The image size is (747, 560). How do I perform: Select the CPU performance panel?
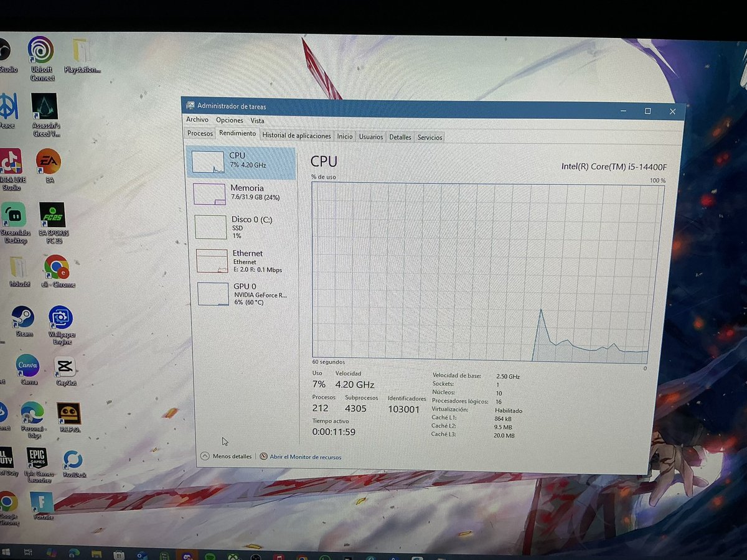tap(242, 162)
